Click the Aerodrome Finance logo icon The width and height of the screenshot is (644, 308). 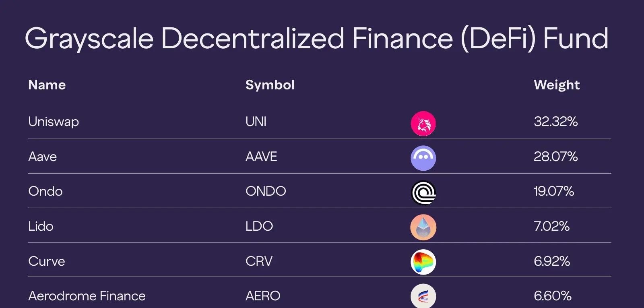(x=423, y=296)
